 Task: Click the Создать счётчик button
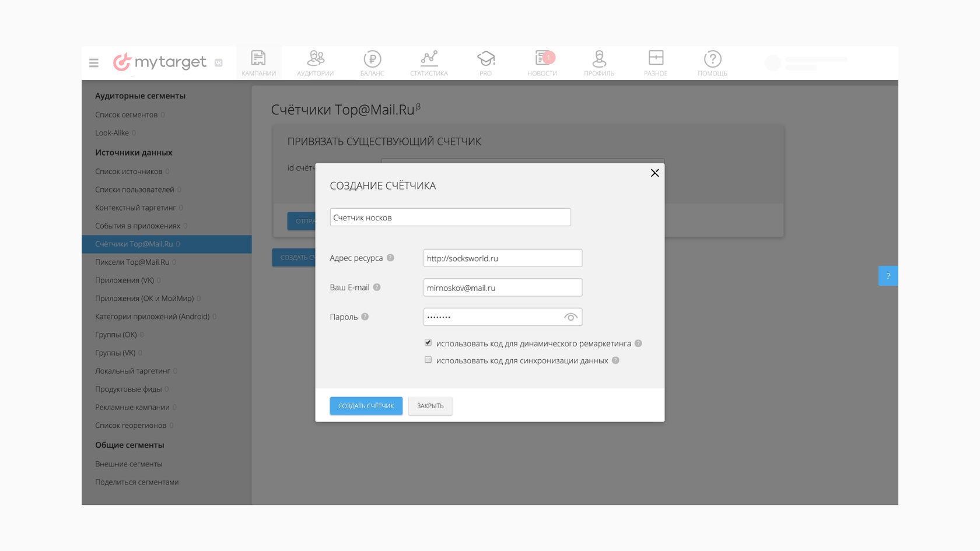pos(366,406)
